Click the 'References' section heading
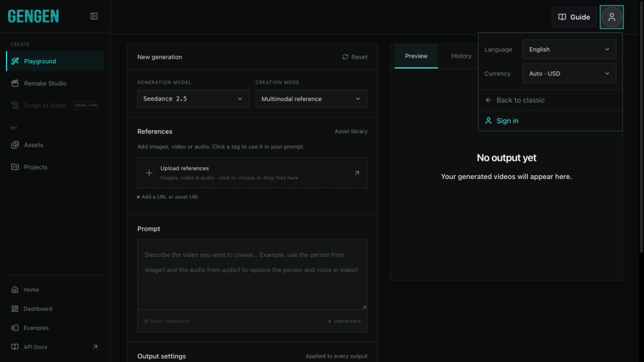This screenshot has width=644, height=362. pyautogui.click(x=155, y=131)
